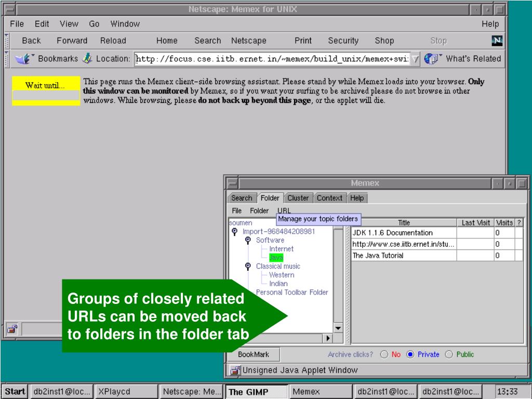Image resolution: width=532 pixels, height=399 pixels.
Task: Click the folder tree scroll down arrow
Action: point(338,328)
